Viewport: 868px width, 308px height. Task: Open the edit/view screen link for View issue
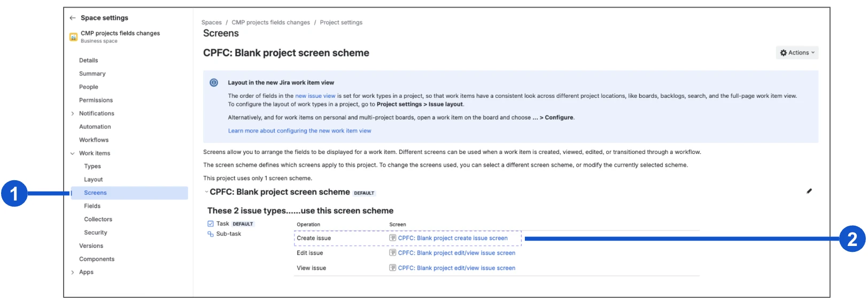[457, 268]
